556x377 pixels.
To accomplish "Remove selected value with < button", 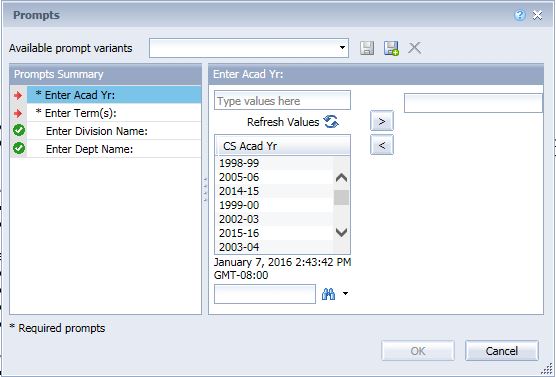I will click(x=382, y=145).
